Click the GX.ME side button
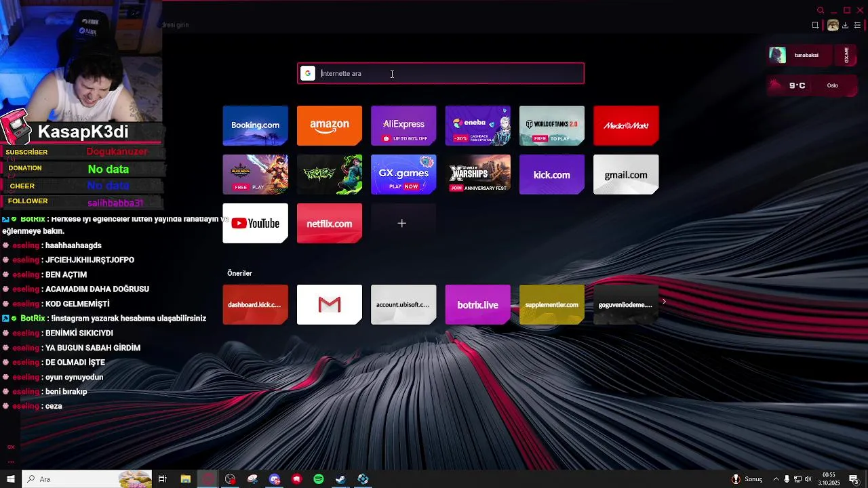This screenshot has width=868, height=488. pos(846,55)
